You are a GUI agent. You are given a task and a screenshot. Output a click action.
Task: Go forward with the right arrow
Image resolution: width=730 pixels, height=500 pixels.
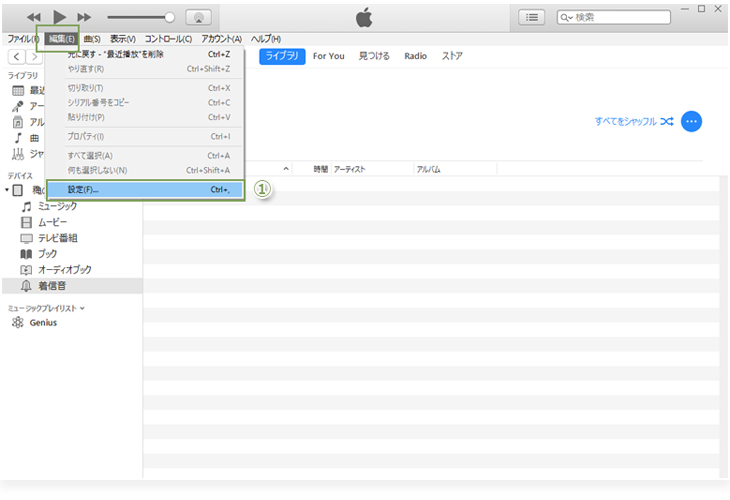coord(34,57)
